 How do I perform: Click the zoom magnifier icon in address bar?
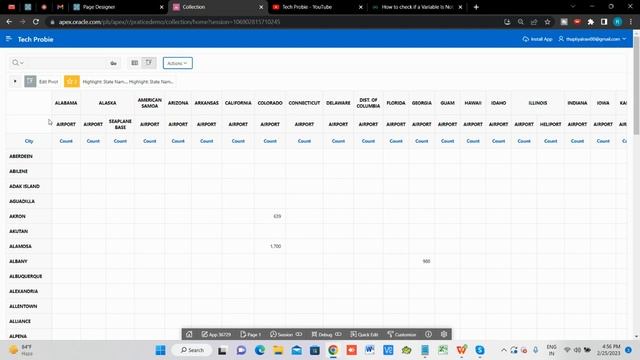(x=520, y=22)
